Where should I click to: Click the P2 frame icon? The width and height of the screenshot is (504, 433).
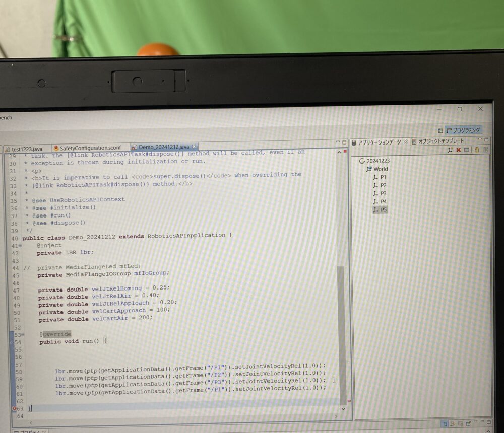pos(375,185)
